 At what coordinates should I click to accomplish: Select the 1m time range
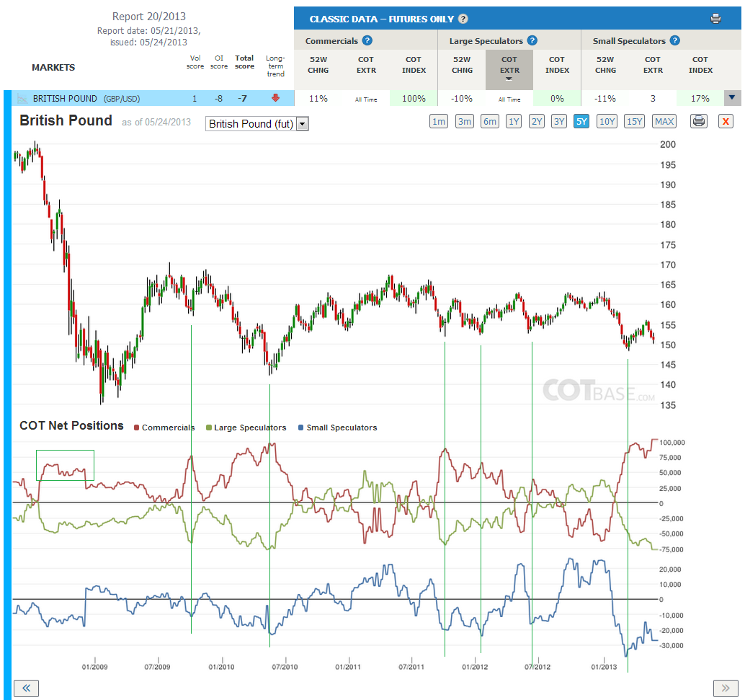tap(439, 121)
